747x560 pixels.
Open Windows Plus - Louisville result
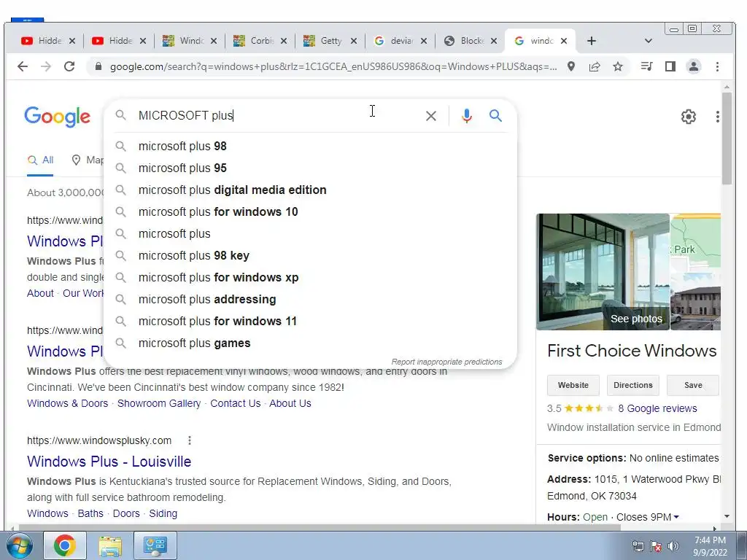point(109,462)
